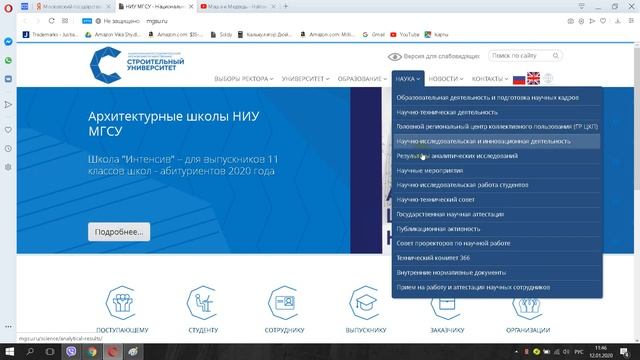
Task: Open Научно-исследовательская и инновационная деятельность
Action: point(496,141)
